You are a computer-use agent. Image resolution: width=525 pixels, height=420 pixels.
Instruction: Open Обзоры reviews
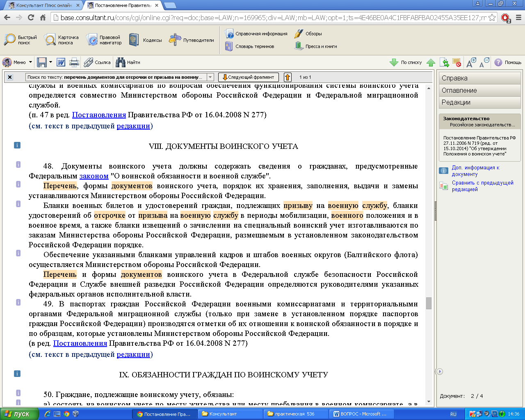[x=308, y=34]
